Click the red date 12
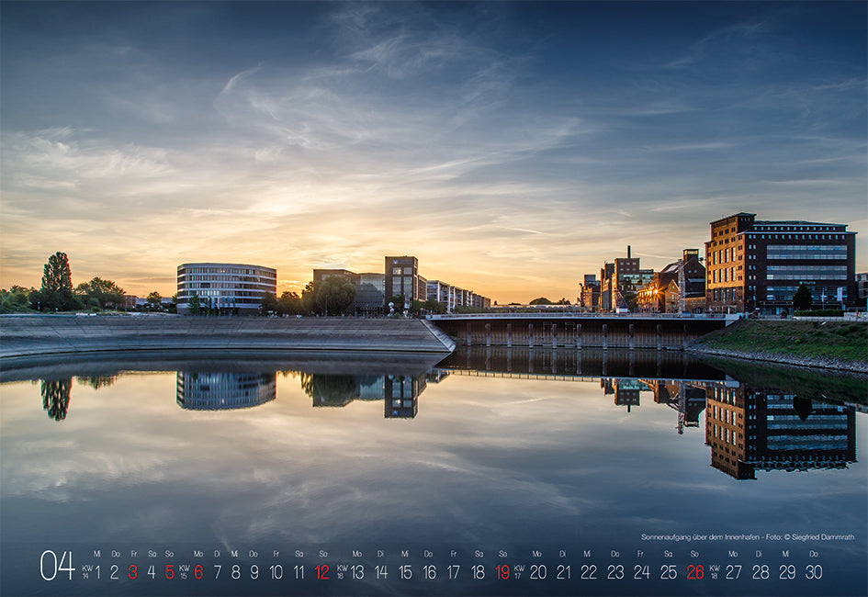868x597 pixels. point(321,572)
